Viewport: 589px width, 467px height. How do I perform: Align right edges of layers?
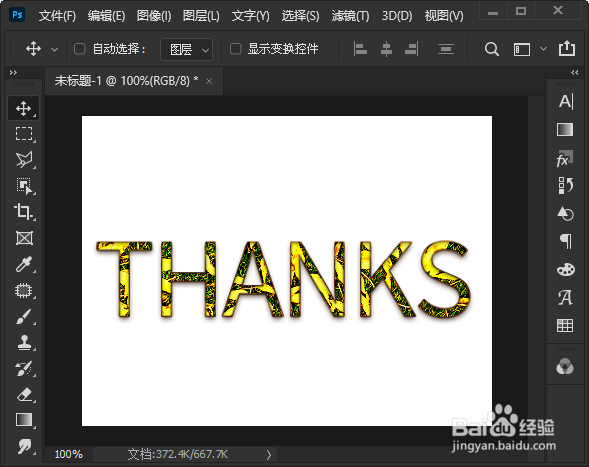click(412, 49)
